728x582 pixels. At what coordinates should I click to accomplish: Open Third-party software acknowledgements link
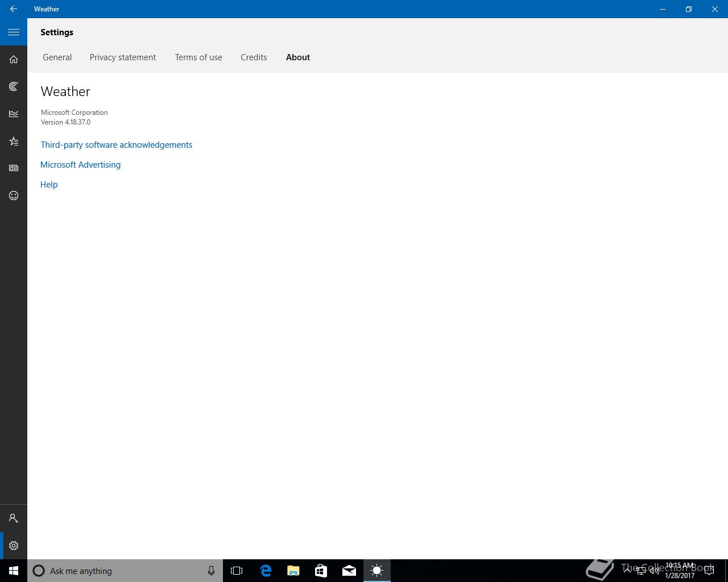[x=117, y=145]
